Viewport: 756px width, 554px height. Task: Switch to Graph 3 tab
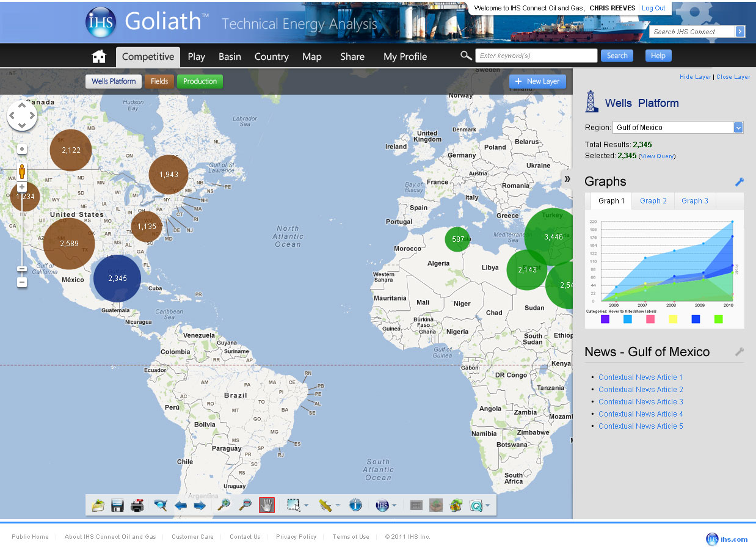(695, 201)
